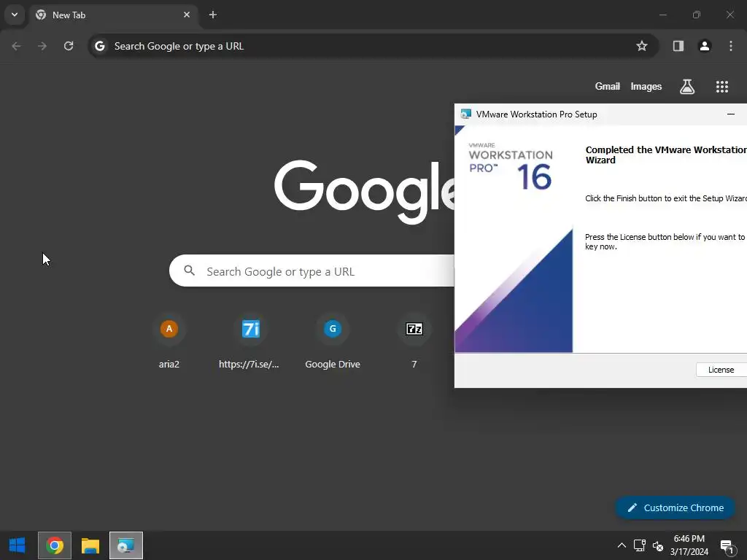
Task: Open the Windows Start menu
Action: 18,545
